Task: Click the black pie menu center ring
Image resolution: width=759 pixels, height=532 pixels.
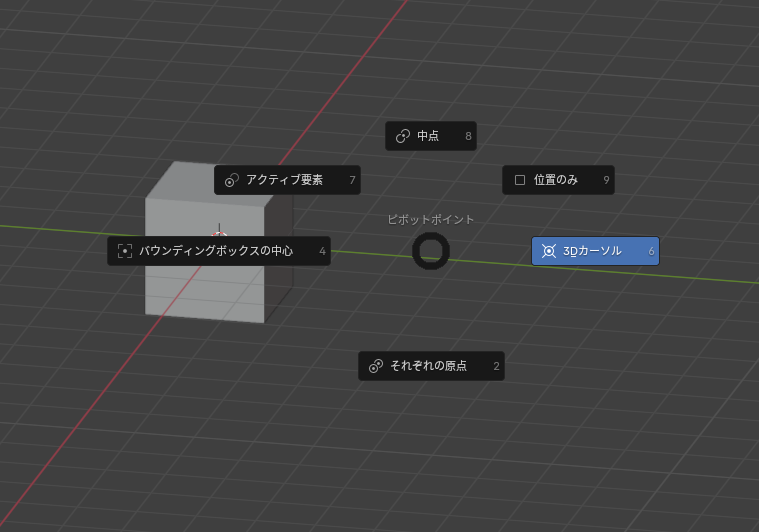Action: point(431,251)
